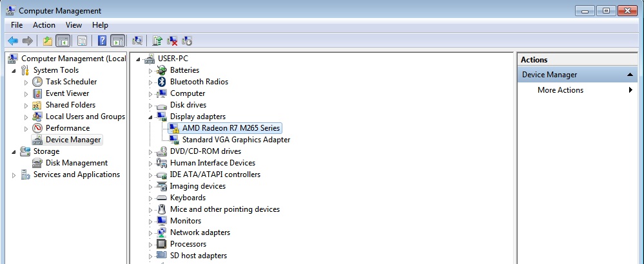Open the Properties toolbar icon
Viewport: 644px width, 264px height.
(x=82, y=41)
